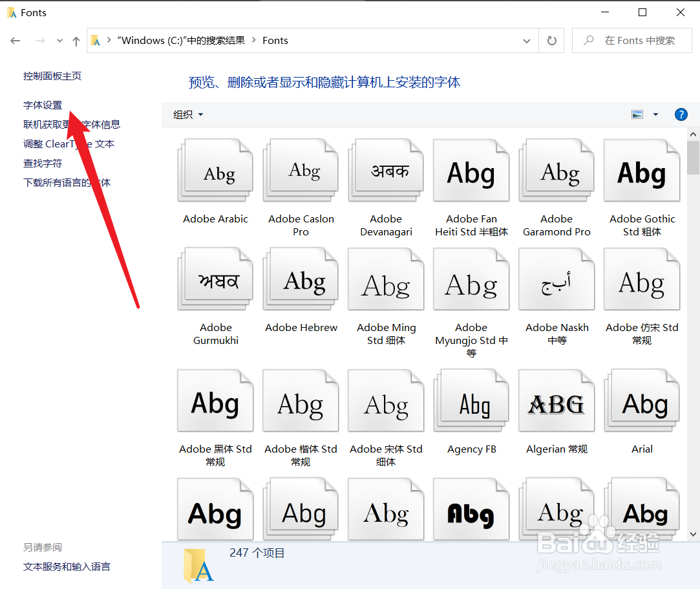Open 查找字符 link
The height and width of the screenshot is (589, 700).
[43, 163]
